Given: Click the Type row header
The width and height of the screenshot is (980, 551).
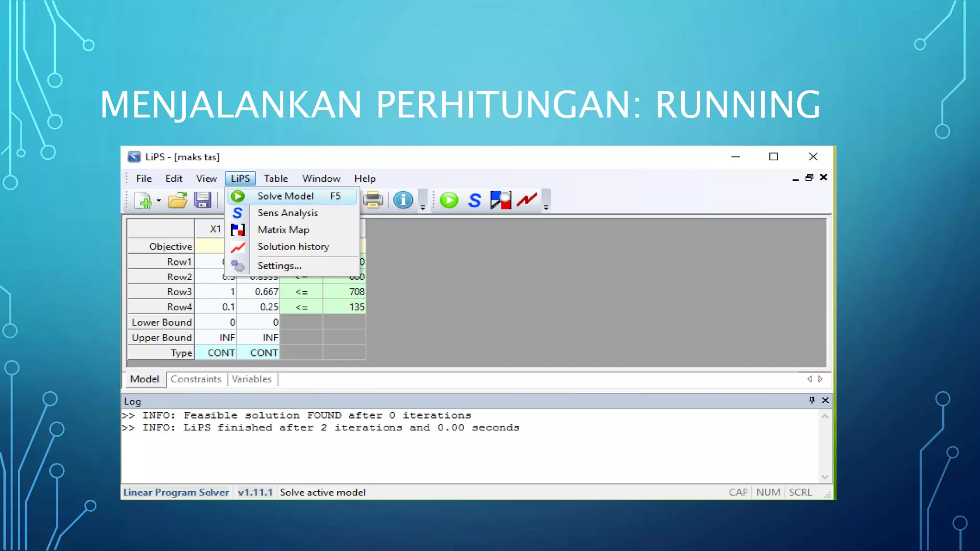Looking at the screenshot, I should pos(161,353).
